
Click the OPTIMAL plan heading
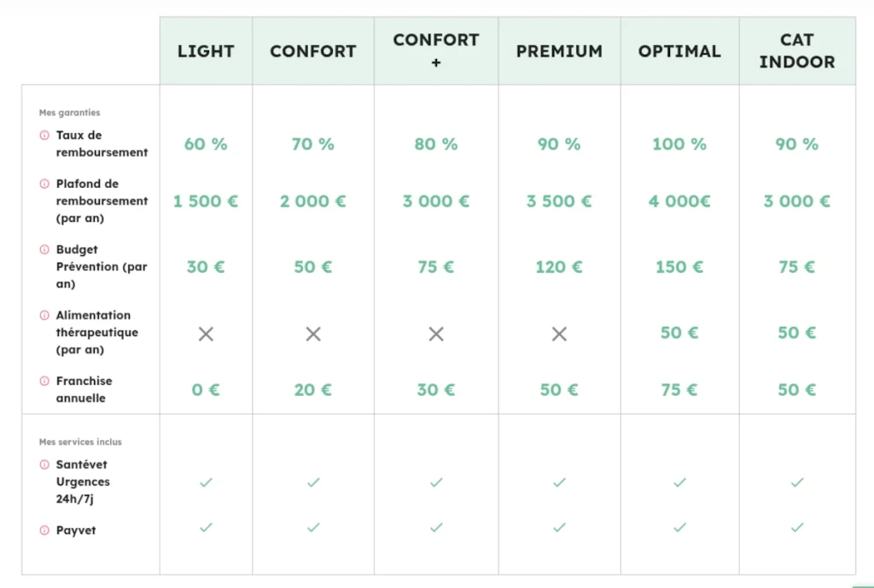click(x=679, y=51)
